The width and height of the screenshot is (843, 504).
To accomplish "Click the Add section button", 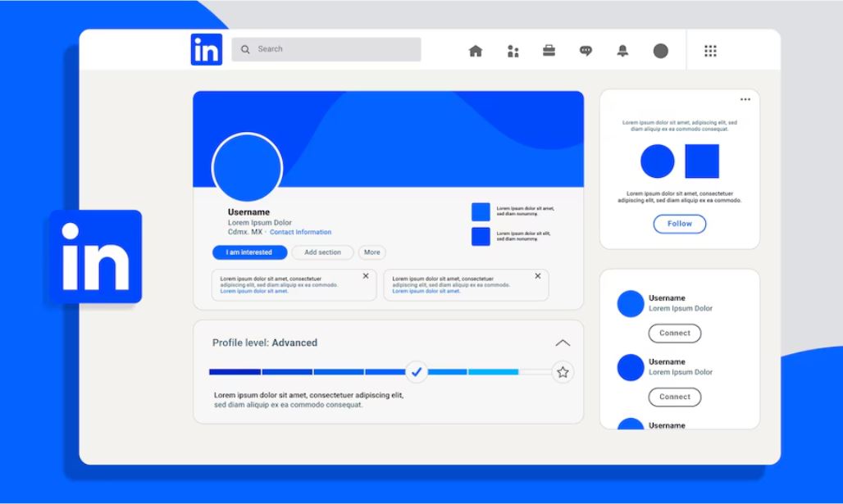I will coord(322,252).
